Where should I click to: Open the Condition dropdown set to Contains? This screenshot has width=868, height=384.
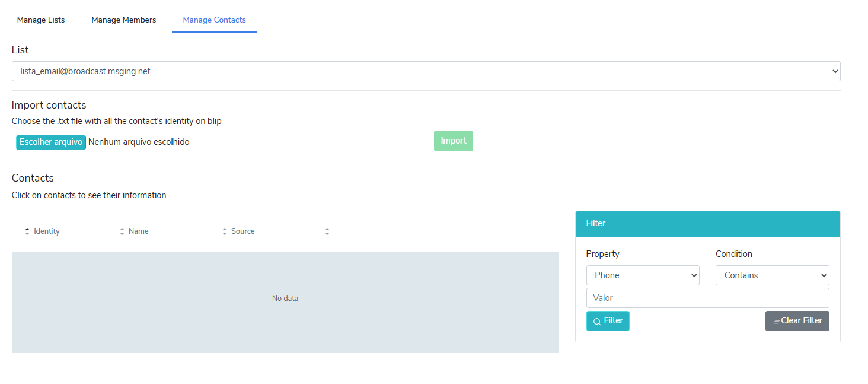(x=772, y=275)
